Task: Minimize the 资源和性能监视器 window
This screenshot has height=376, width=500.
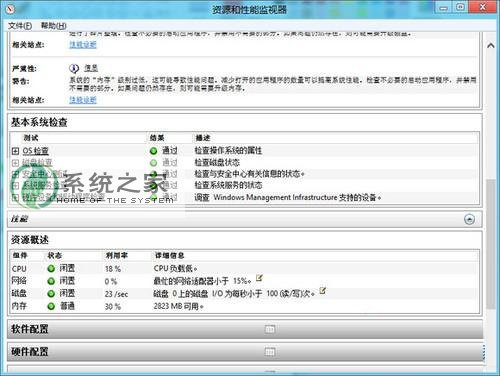Action: coord(443,8)
